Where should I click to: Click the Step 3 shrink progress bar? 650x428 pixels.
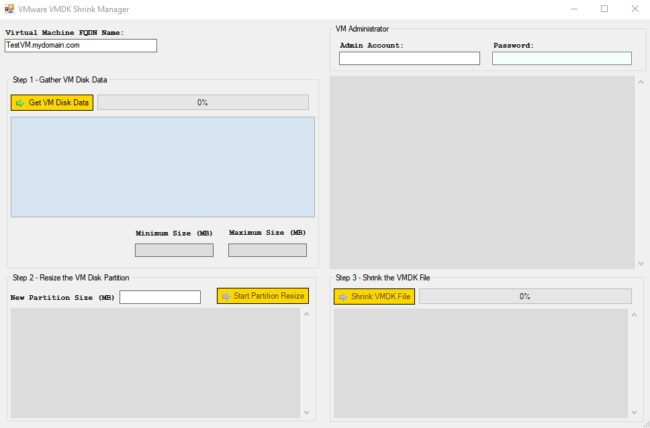[525, 297]
